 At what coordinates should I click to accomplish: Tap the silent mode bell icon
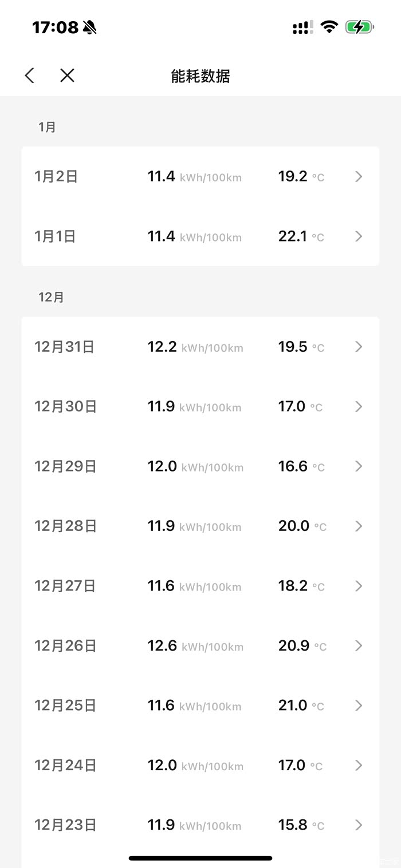90,27
